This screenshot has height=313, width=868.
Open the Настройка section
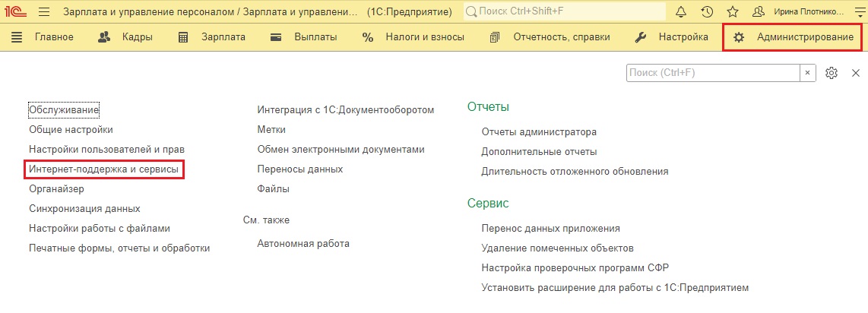683,37
